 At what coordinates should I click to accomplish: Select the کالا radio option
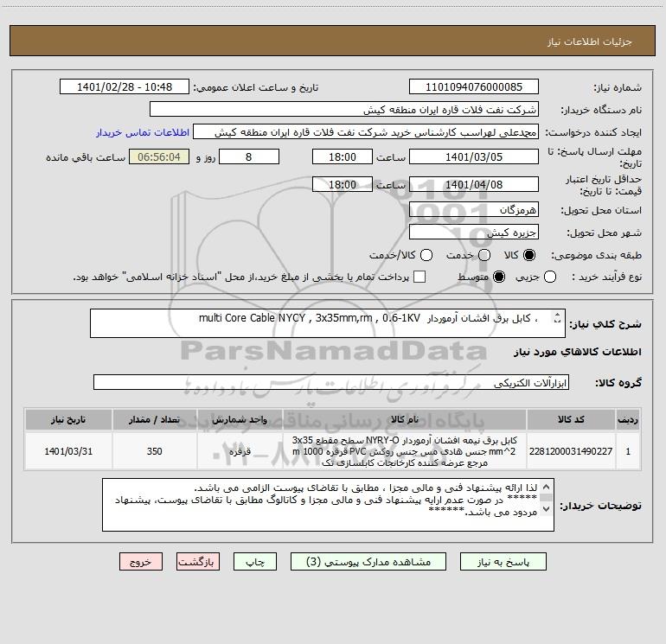point(529,255)
